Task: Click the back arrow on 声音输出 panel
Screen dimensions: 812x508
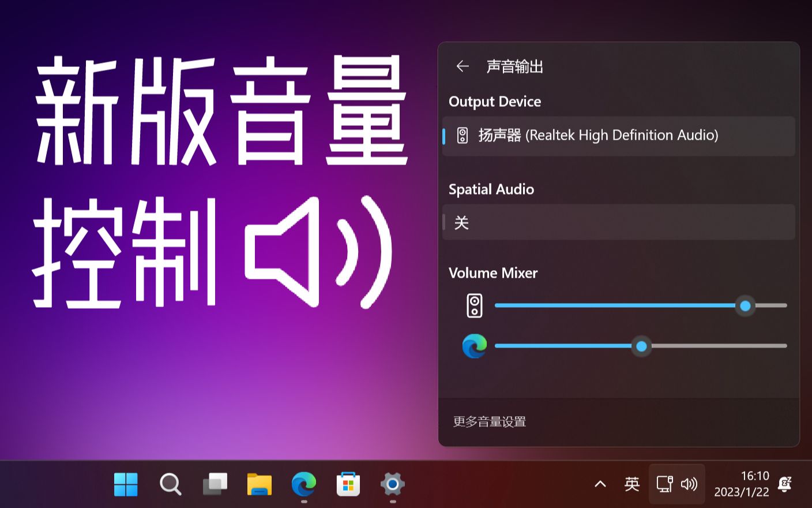Action: tap(463, 66)
